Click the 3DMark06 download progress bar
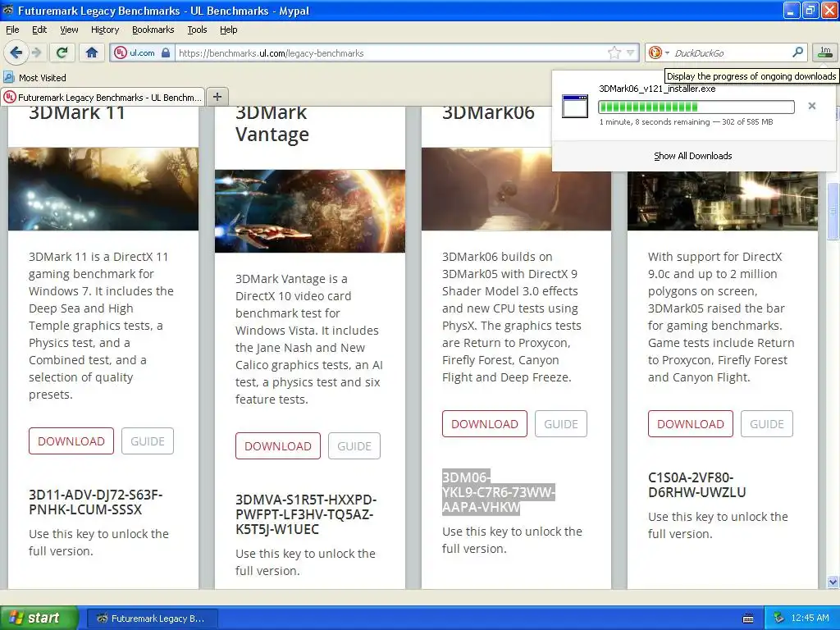Screen dimensions: 840x630 [696, 107]
